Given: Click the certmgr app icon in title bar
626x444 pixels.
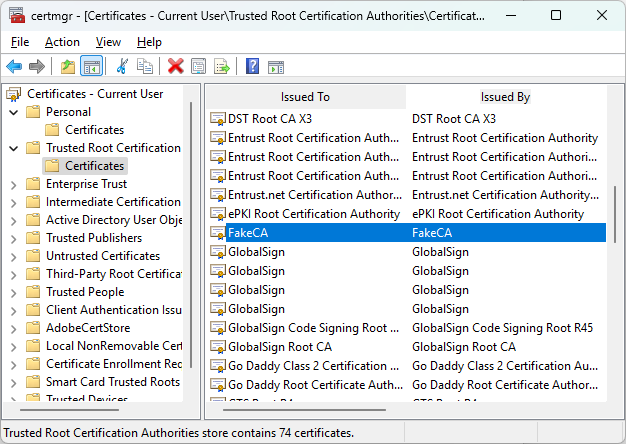Looking at the screenshot, I should point(17,16).
